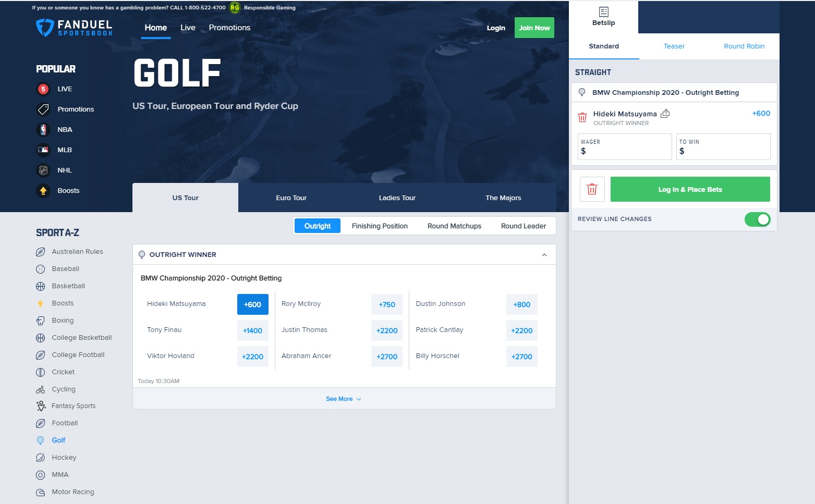Click the Basketball sport icon

click(x=40, y=286)
